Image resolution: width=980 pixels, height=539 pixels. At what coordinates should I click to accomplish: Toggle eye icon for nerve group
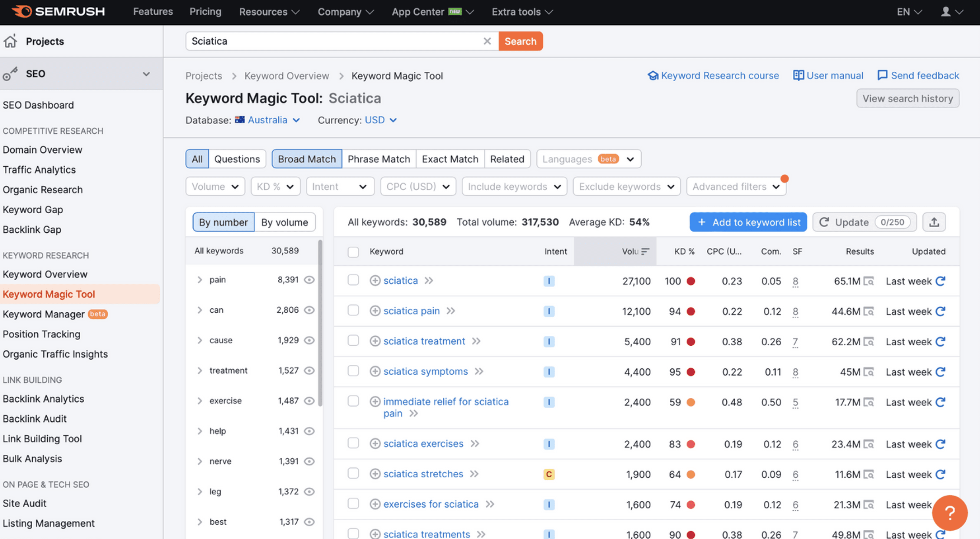pyautogui.click(x=309, y=461)
